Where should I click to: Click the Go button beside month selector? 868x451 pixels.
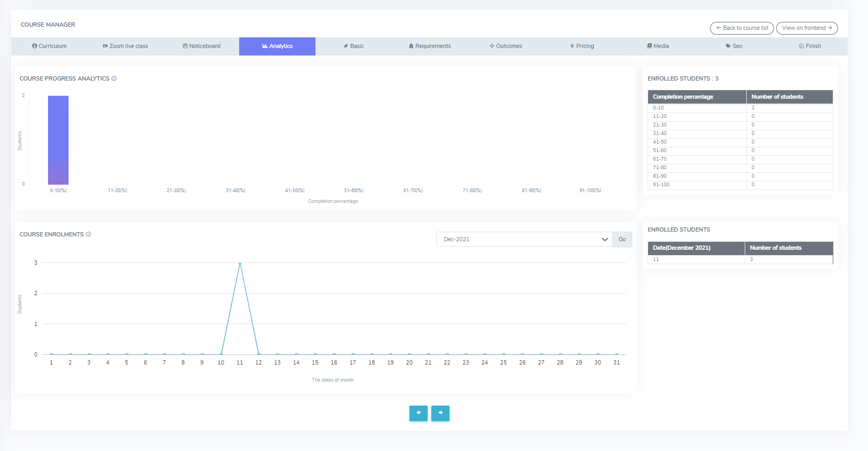pos(622,239)
